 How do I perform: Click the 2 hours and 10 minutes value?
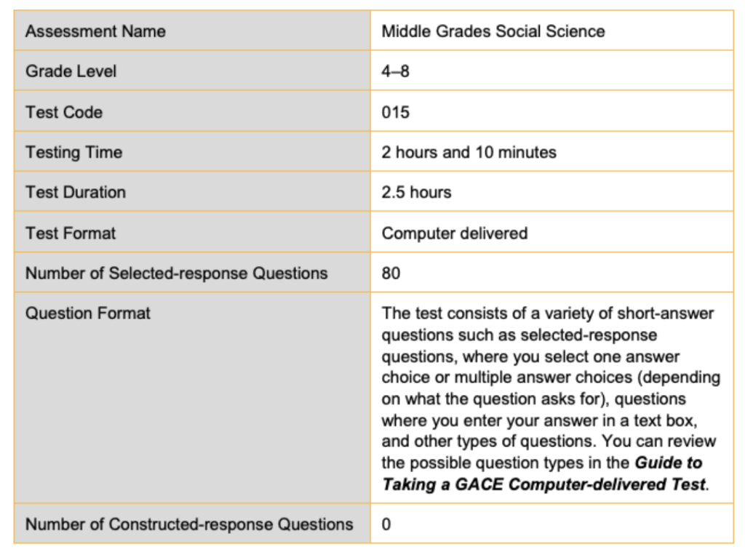(x=469, y=152)
